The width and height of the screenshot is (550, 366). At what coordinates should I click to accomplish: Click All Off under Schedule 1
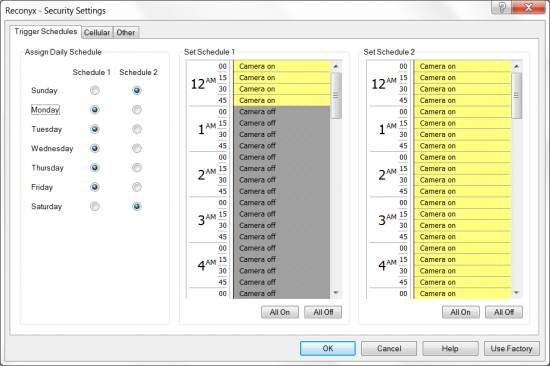323,312
